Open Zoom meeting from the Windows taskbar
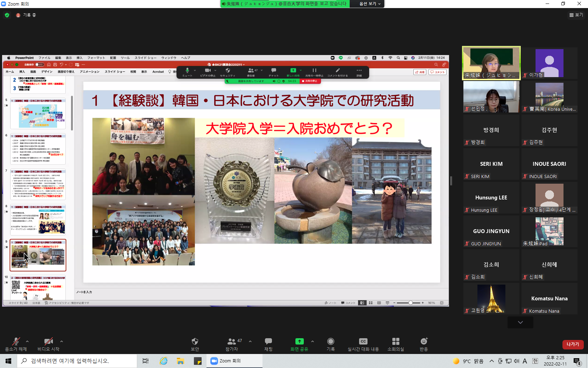Screen dimensions: 588x368 point(226,361)
